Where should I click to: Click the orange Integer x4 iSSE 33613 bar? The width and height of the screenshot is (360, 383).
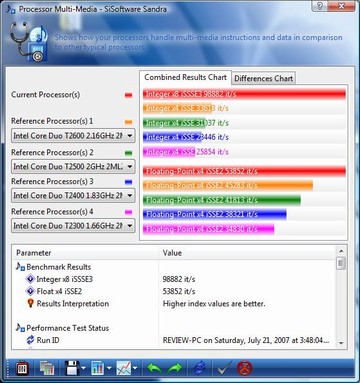pyautogui.click(x=177, y=108)
